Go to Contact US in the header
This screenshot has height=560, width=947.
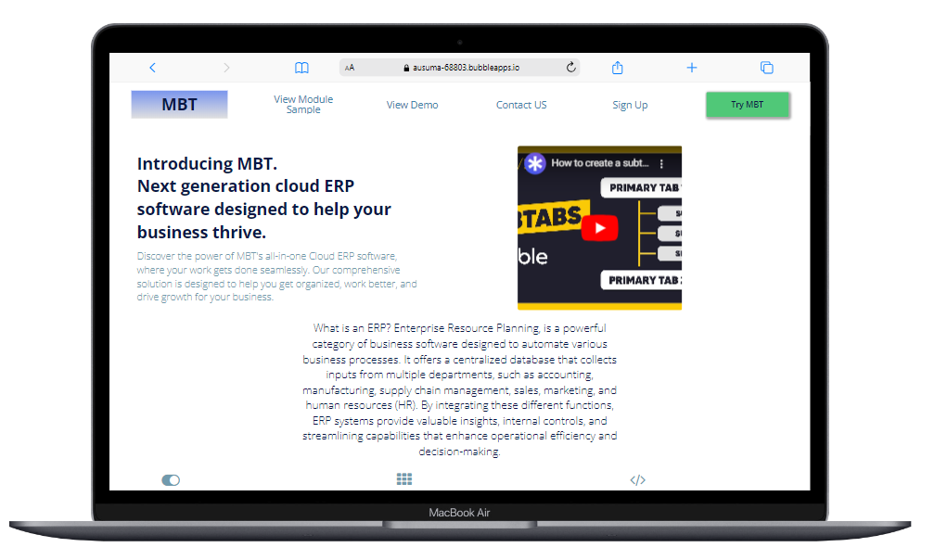[521, 105]
